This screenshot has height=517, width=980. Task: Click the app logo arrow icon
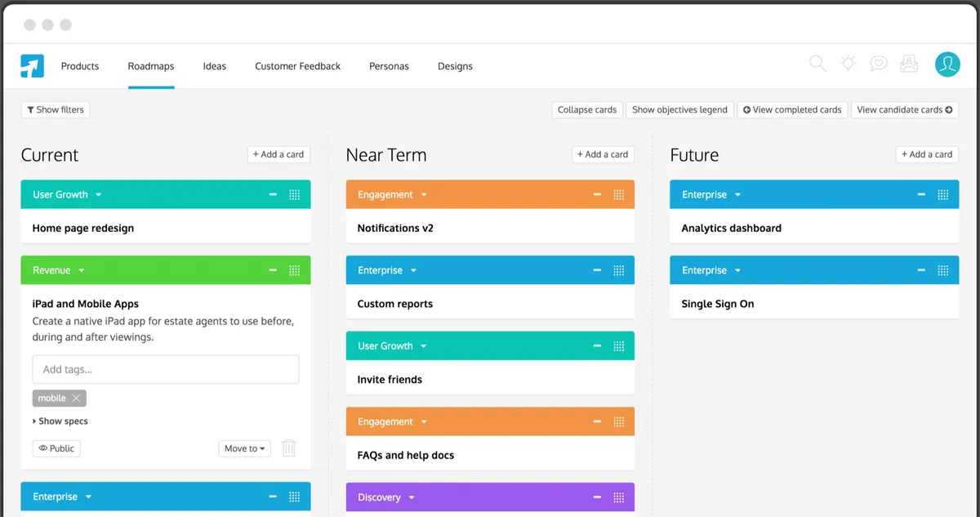(x=33, y=66)
